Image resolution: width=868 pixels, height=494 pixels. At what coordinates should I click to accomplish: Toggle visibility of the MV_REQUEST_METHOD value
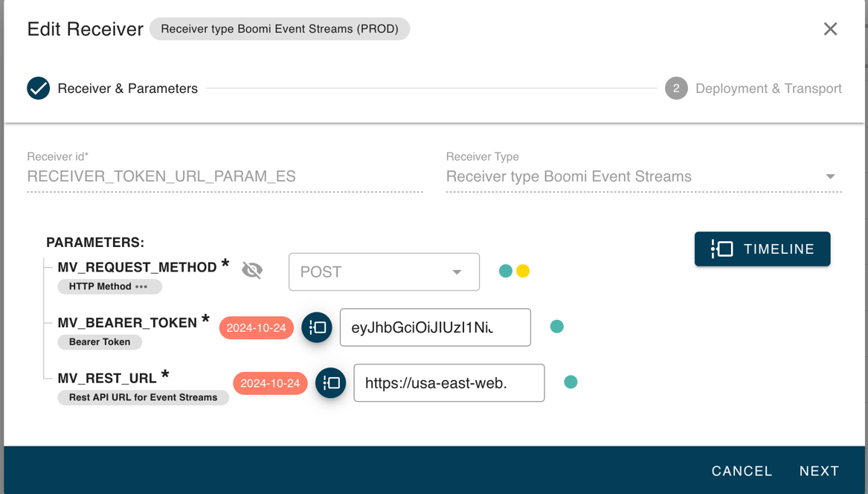coord(252,271)
